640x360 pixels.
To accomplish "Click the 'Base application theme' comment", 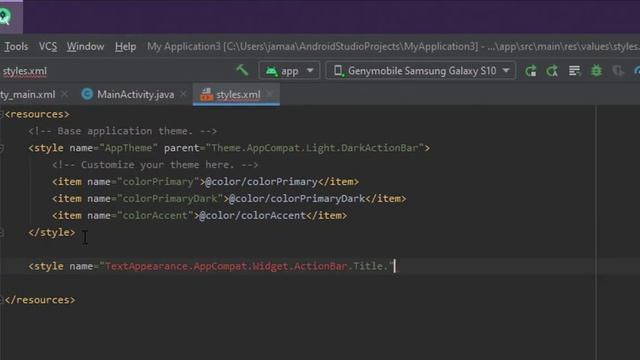I will coord(122,131).
